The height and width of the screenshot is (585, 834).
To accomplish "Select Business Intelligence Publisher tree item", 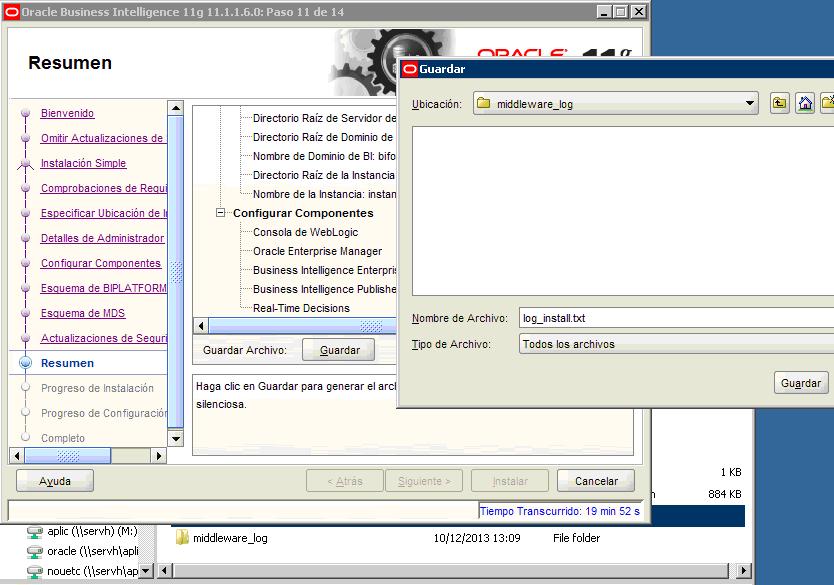I will 324,289.
